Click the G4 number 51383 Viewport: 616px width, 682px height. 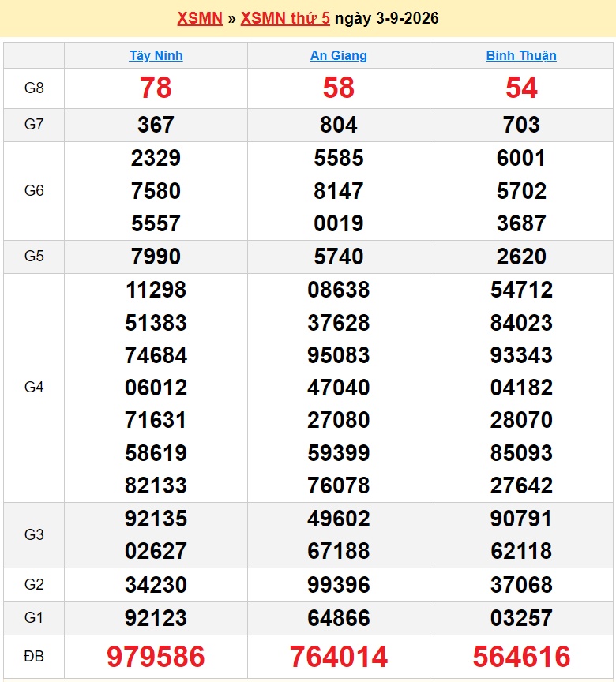(156, 323)
